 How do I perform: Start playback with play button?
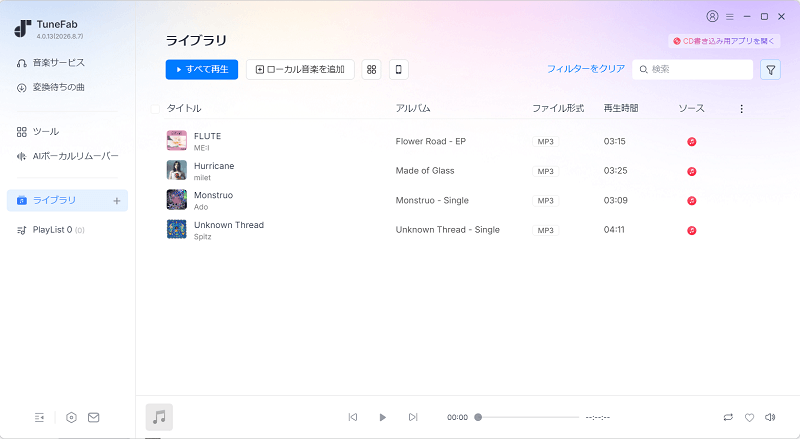pos(383,418)
